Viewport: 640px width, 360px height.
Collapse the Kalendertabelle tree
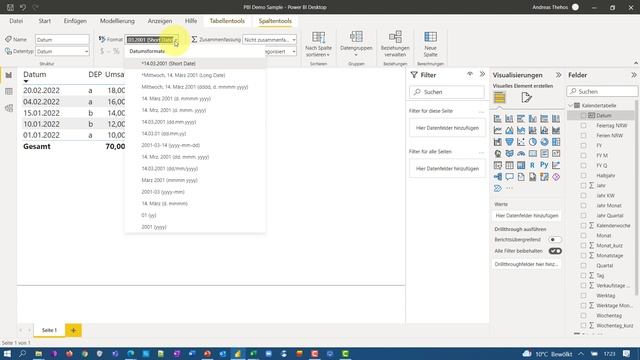tap(571, 105)
